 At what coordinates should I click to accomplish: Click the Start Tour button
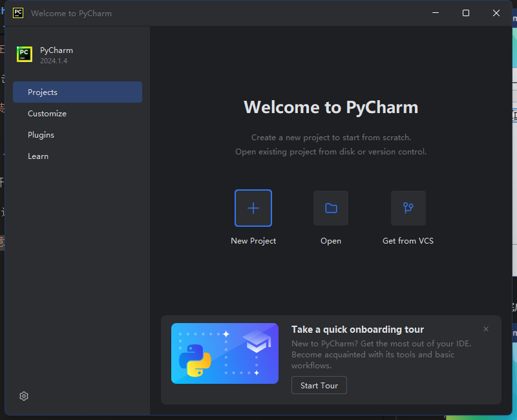(319, 384)
